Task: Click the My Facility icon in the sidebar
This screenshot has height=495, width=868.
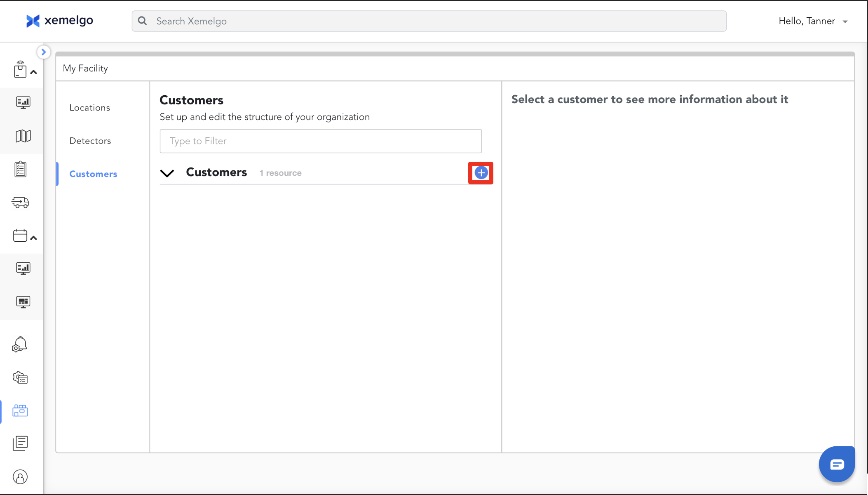Action: click(20, 410)
